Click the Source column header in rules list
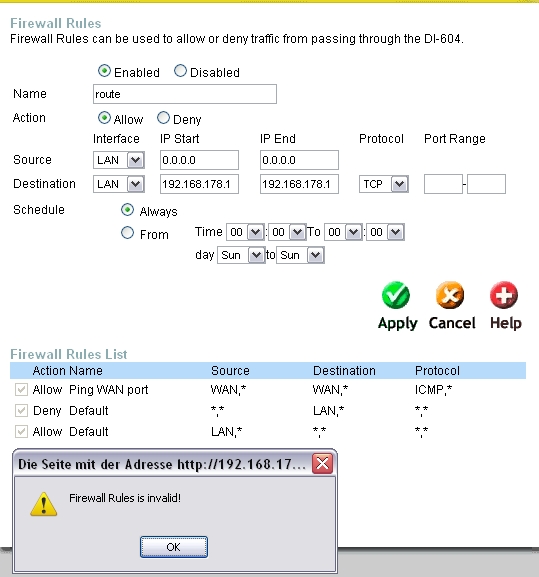Screen dimensions: 539x577 [230, 371]
